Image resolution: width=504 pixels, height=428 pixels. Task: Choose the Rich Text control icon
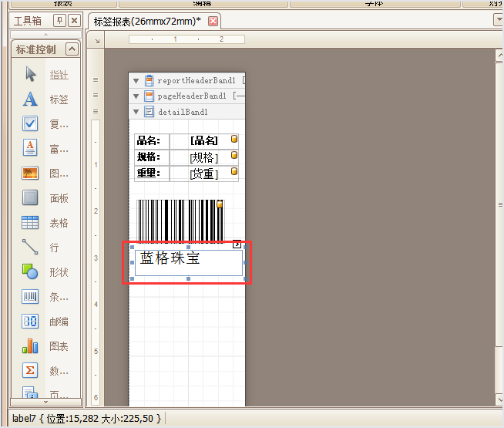[30, 147]
